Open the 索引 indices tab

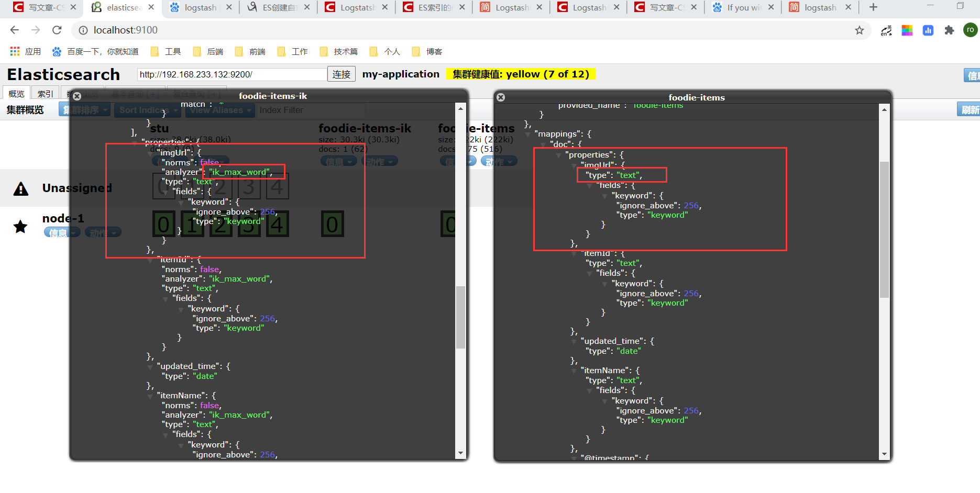click(46, 94)
